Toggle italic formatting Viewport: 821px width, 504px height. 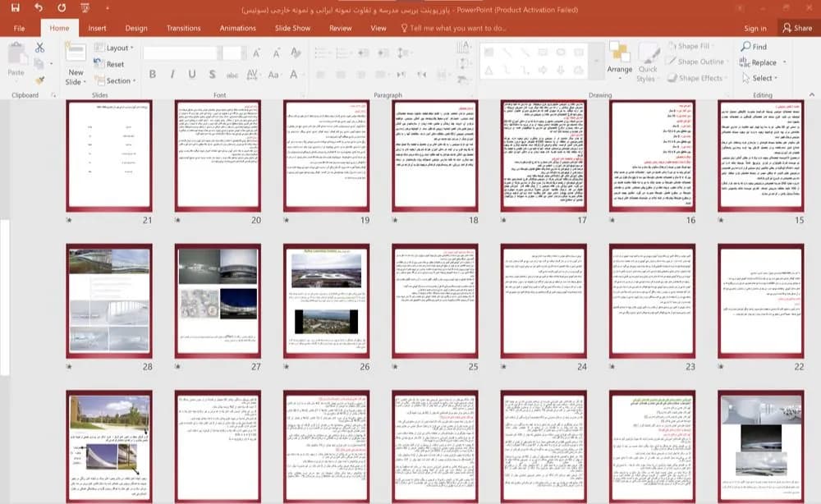[x=172, y=75]
